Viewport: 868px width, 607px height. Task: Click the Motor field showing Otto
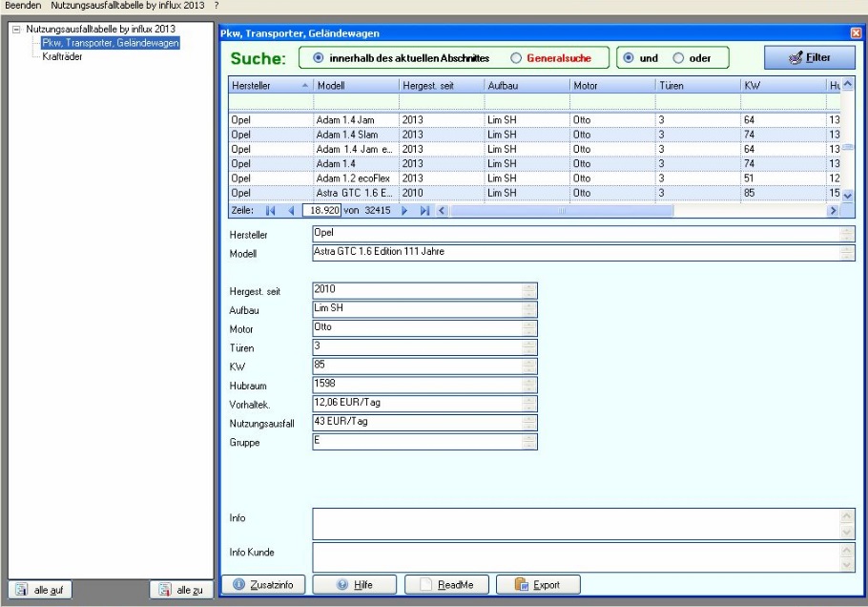tap(424, 328)
